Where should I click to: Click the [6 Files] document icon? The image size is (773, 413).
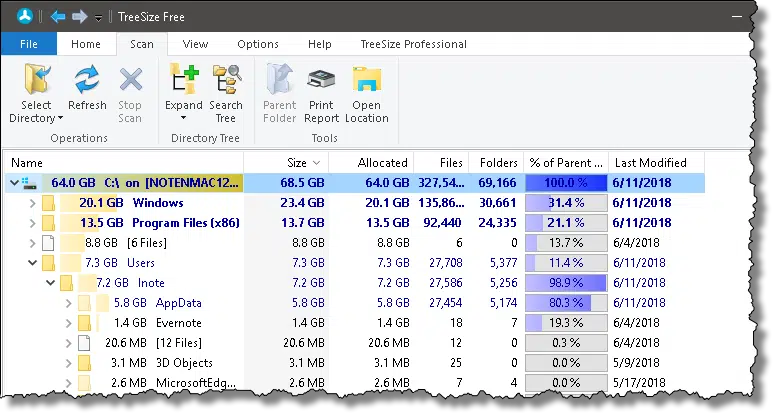(48, 243)
